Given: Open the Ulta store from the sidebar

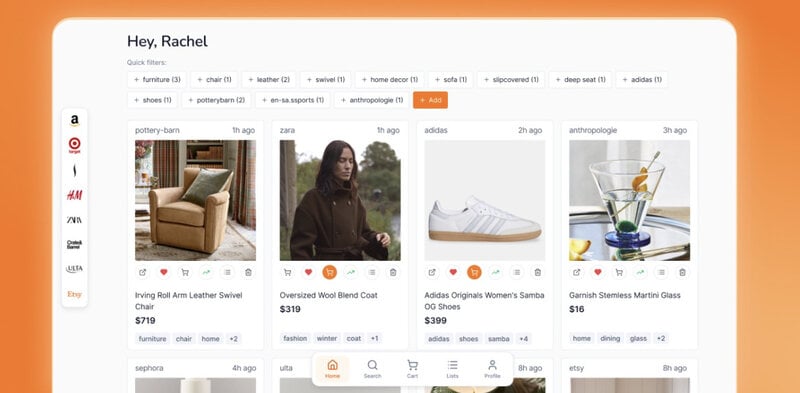Looking at the screenshot, I should click(x=74, y=269).
